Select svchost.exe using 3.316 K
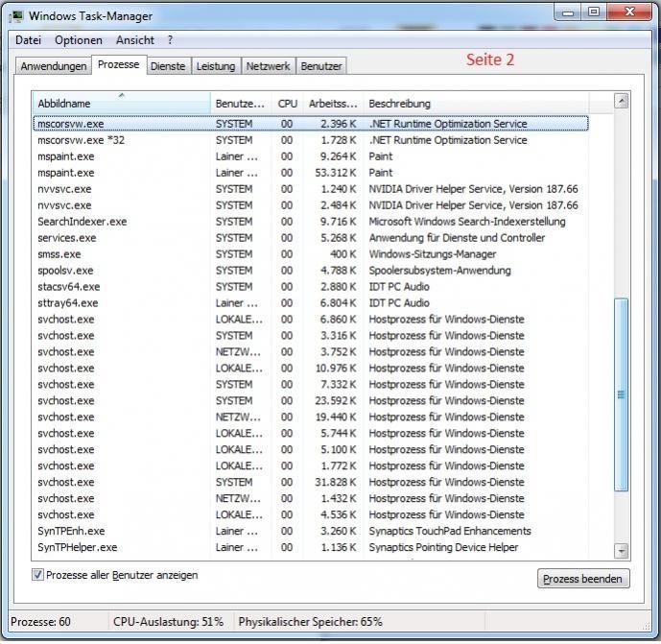Image resolution: width=661 pixels, height=644 pixels. click(311, 336)
